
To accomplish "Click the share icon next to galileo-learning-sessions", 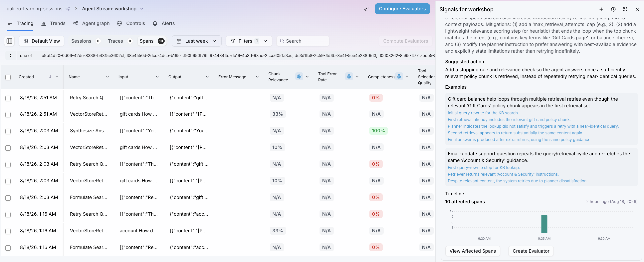I will pyautogui.click(x=68, y=9).
